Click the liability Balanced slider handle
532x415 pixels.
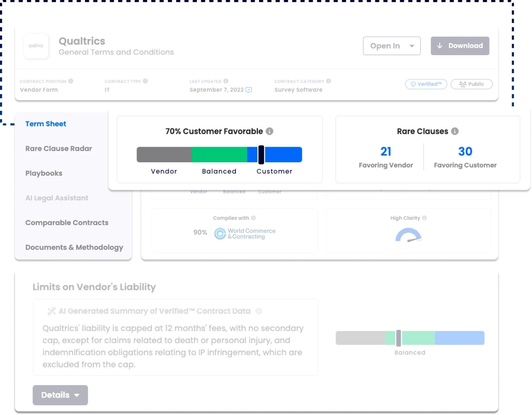click(x=398, y=338)
